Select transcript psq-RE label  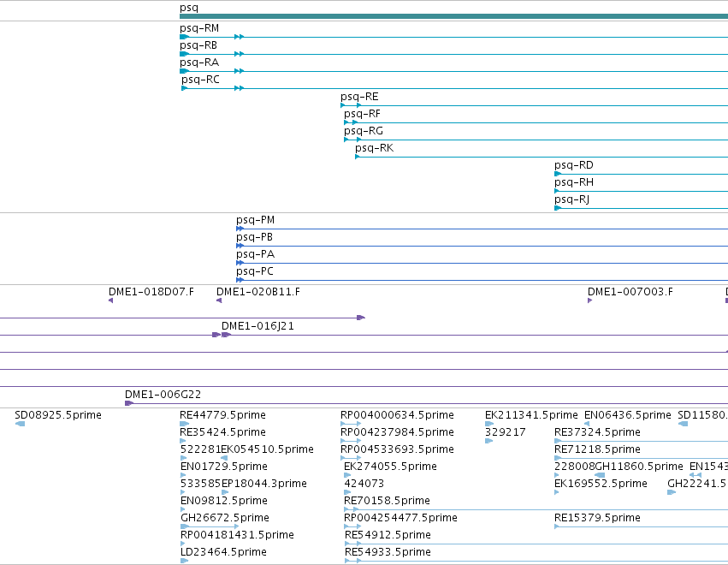359,97
